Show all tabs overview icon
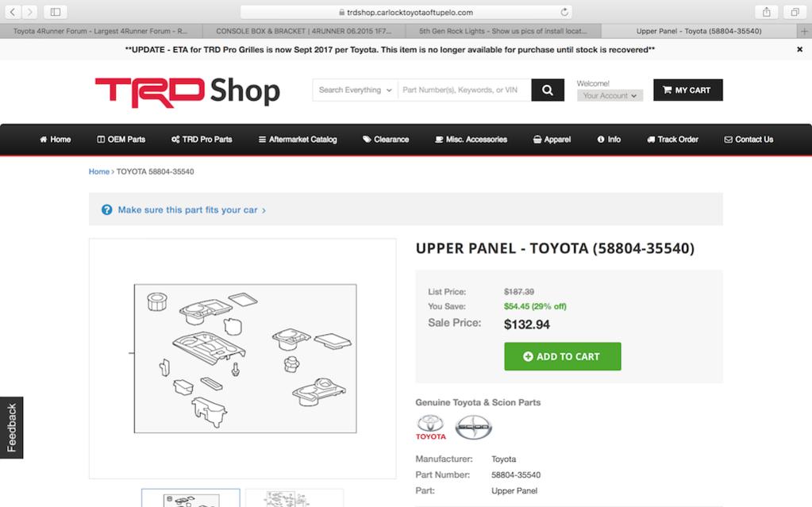 click(x=795, y=12)
